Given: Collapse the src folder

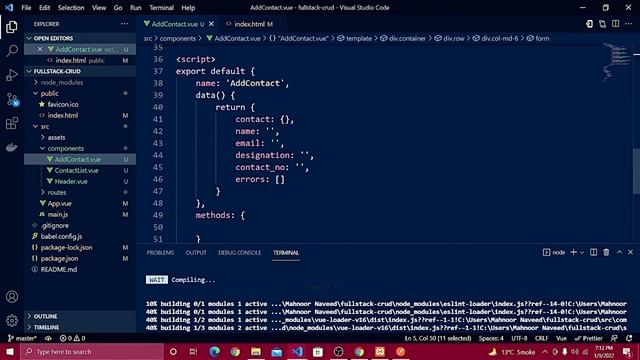Looking at the screenshot, I should (80, 127).
